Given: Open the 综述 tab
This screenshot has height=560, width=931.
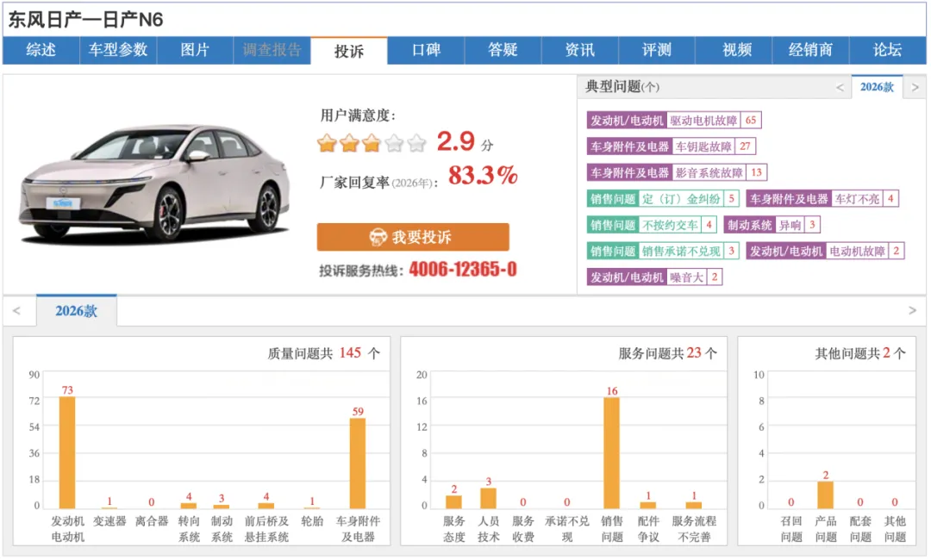Looking at the screenshot, I should click(41, 50).
